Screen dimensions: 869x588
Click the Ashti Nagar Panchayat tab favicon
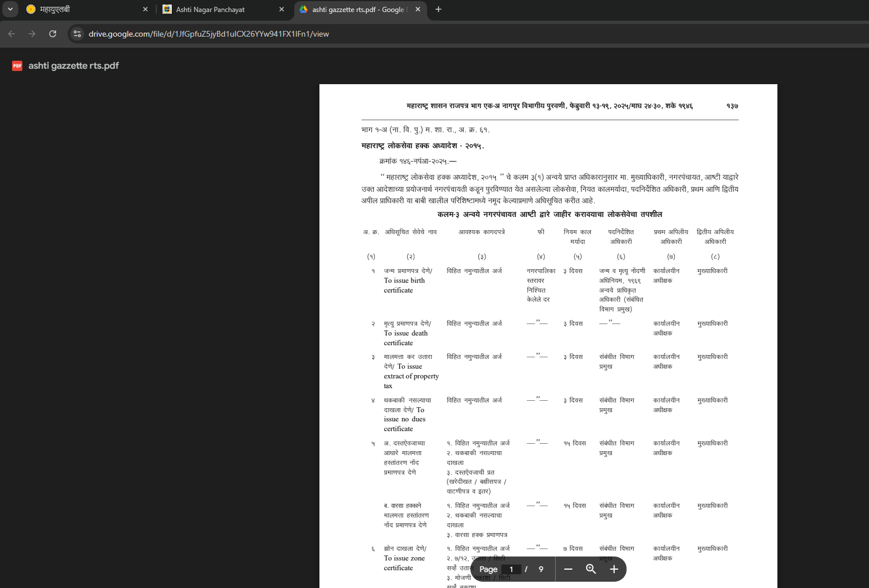[x=167, y=9]
